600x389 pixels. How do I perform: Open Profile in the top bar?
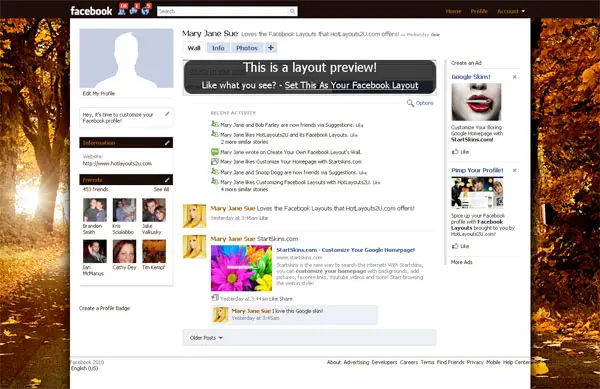pyautogui.click(x=479, y=11)
